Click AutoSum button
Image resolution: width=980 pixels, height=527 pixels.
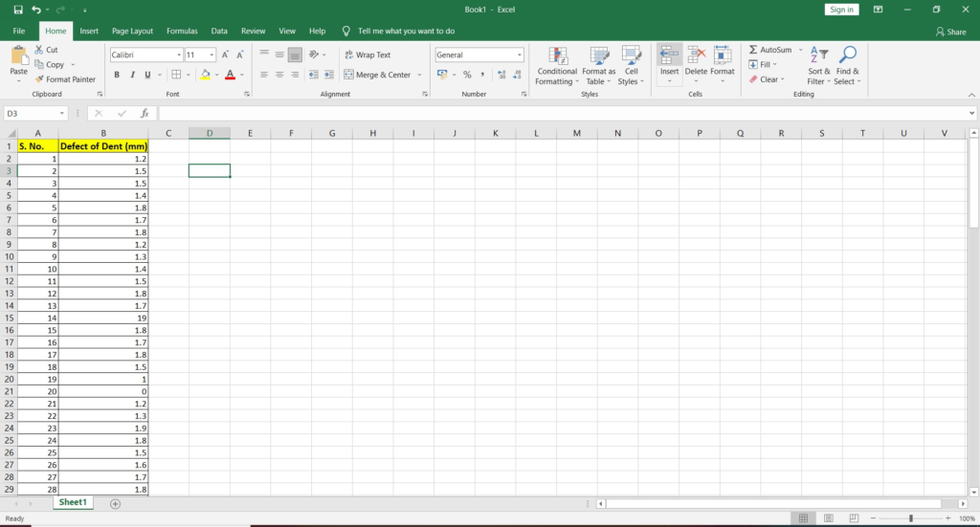[770, 50]
